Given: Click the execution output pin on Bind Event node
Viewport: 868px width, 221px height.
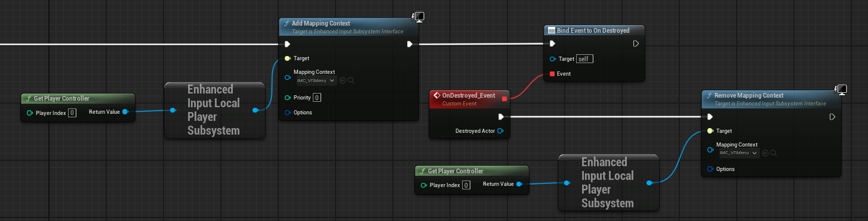Looking at the screenshot, I should tap(636, 43).
